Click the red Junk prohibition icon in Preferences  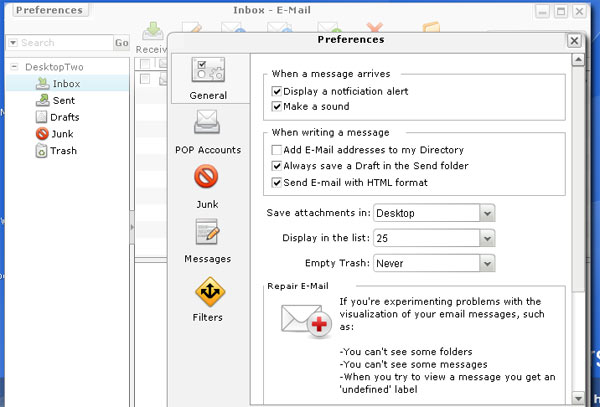[x=206, y=176]
